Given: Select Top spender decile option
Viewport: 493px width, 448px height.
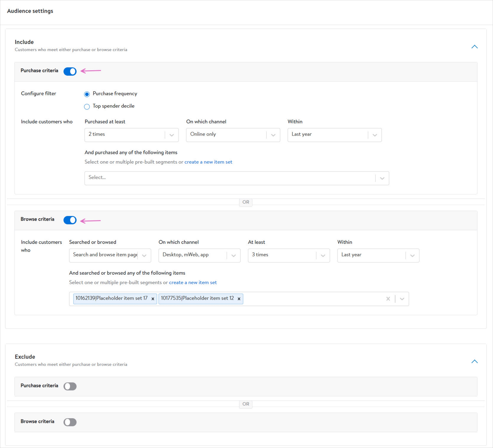Looking at the screenshot, I should pos(87,107).
